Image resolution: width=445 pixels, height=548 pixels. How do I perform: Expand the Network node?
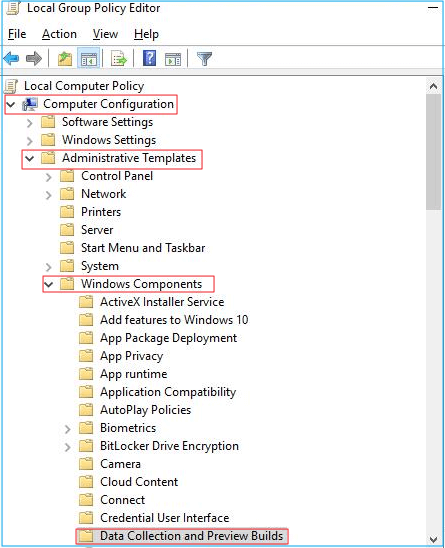pyautogui.click(x=49, y=195)
